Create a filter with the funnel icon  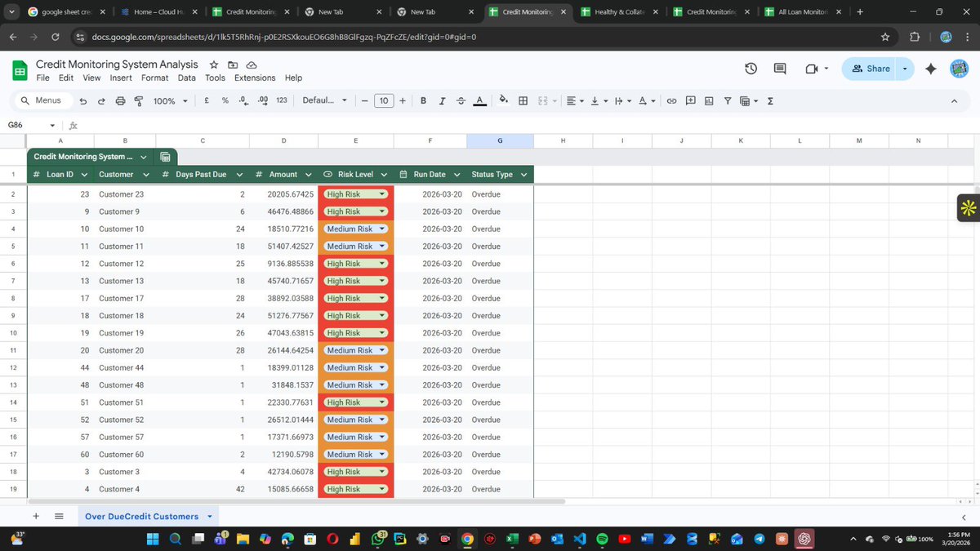point(727,100)
